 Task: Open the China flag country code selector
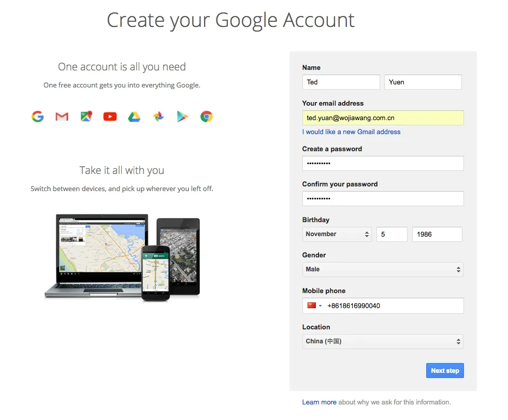tap(314, 306)
